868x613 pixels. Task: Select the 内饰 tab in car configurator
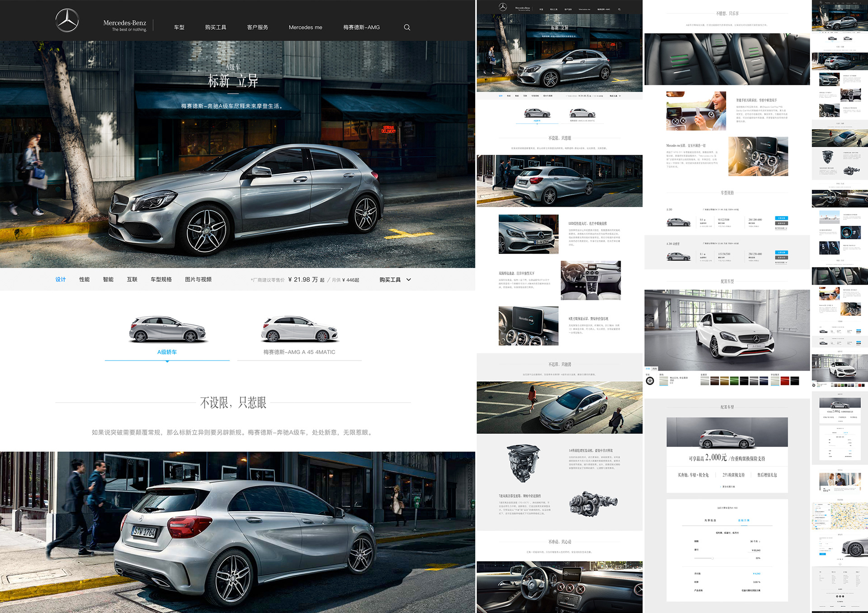(655, 369)
